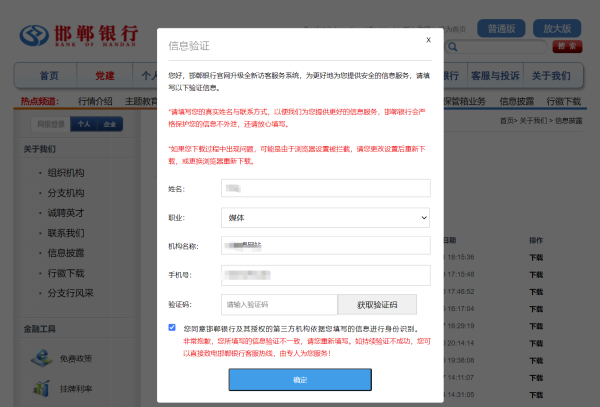
Task: Click the 验证码 input field
Action: click(279, 304)
